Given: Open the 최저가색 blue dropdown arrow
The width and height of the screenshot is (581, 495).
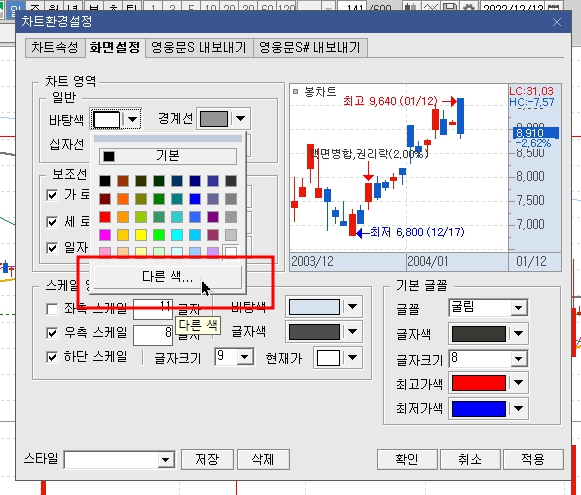Looking at the screenshot, I should coord(518,408).
